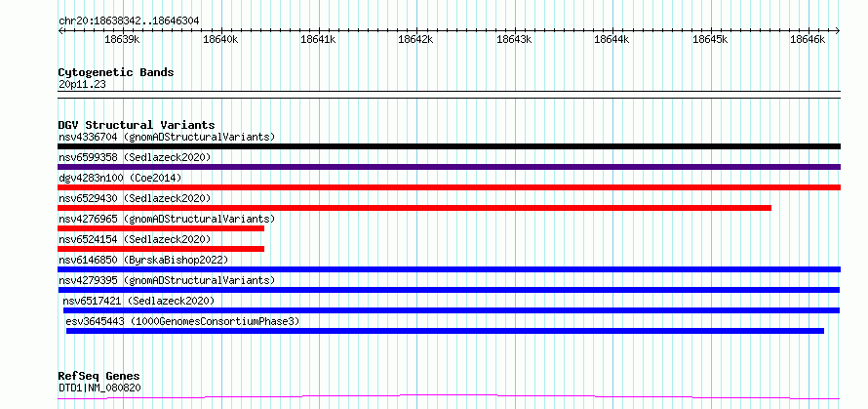Click the 18643k ruler position

[514, 39]
